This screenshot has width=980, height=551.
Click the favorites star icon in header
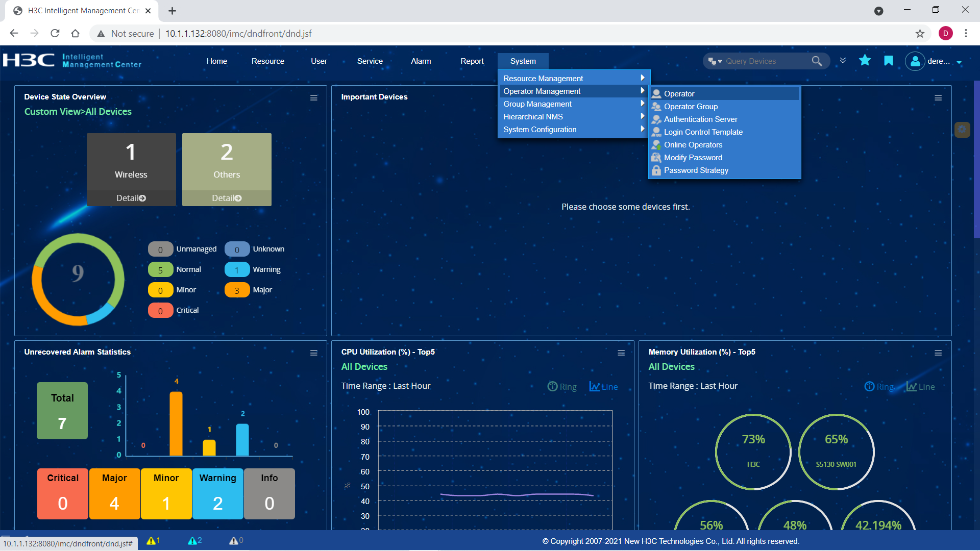click(x=865, y=61)
